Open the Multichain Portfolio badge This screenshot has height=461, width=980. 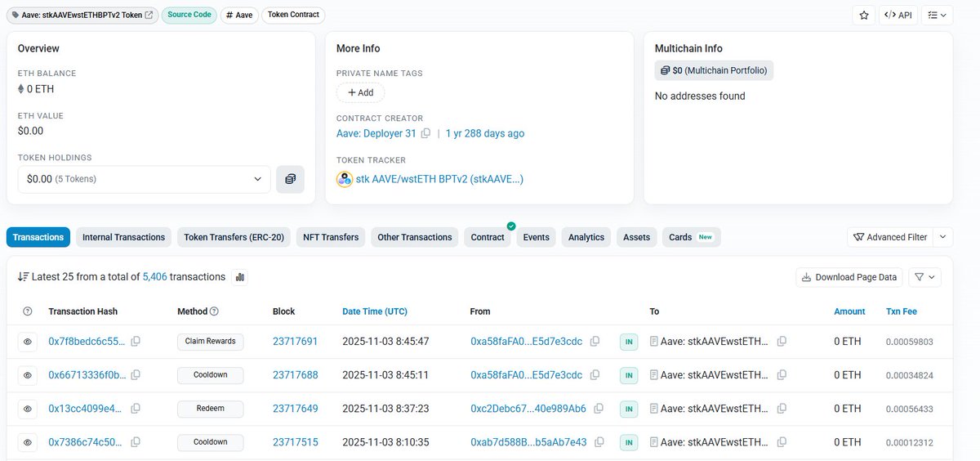tap(714, 70)
